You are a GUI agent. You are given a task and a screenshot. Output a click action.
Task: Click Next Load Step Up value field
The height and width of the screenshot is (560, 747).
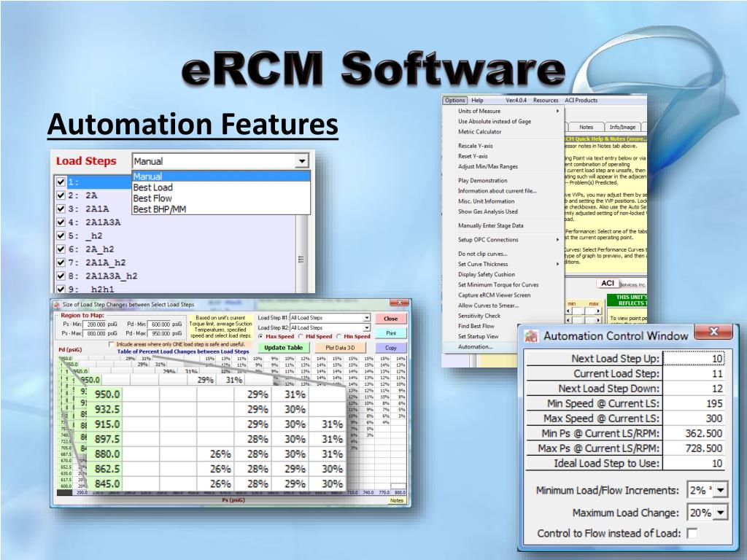[694, 359]
